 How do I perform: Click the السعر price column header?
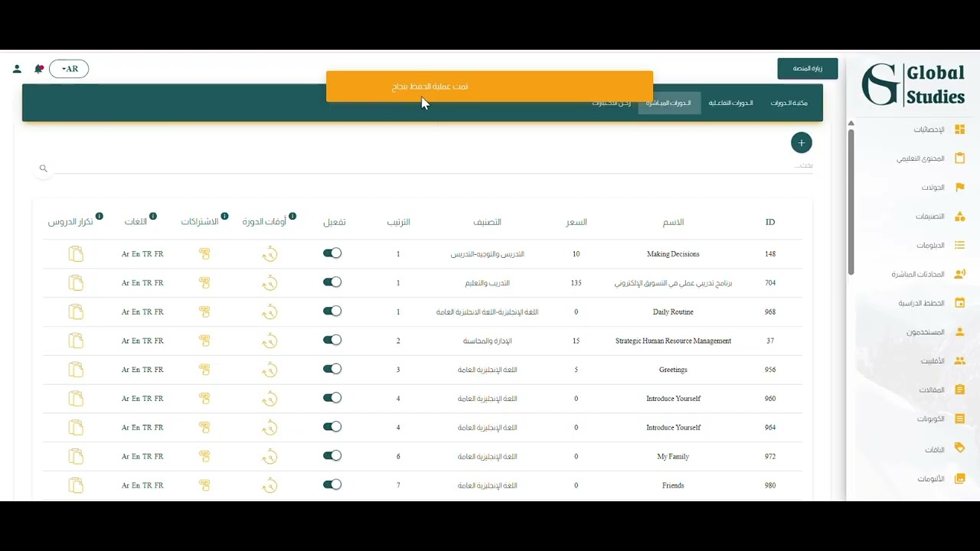pos(577,222)
